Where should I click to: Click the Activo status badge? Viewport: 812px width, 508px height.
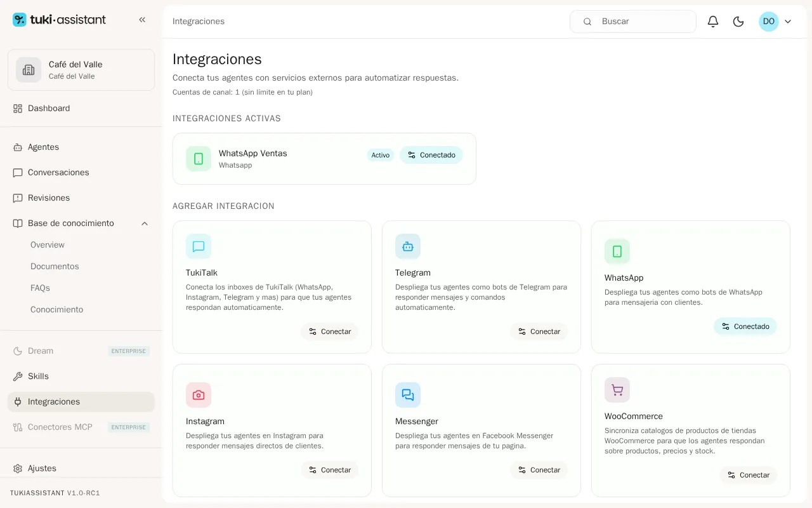click(381, 155)
